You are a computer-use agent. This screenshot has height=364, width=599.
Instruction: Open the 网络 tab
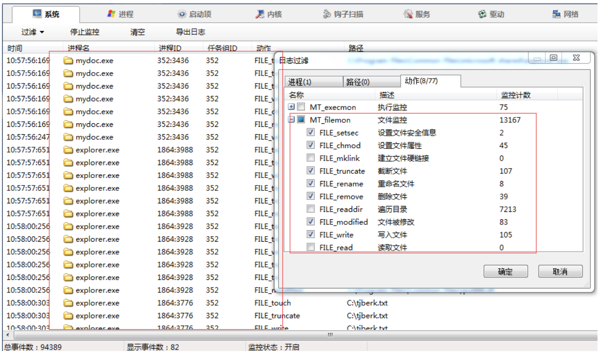(x=565, y=14)
